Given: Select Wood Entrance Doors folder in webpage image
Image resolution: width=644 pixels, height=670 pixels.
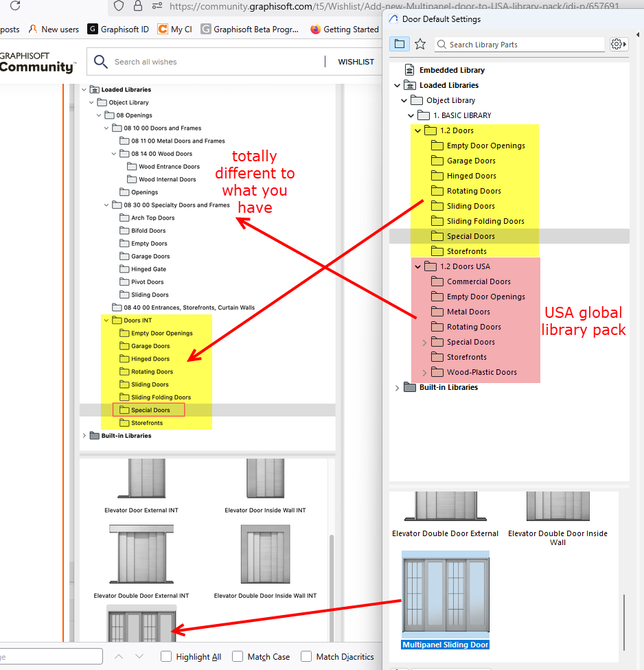Looking at the screenshot, I should tap(163, 167).
